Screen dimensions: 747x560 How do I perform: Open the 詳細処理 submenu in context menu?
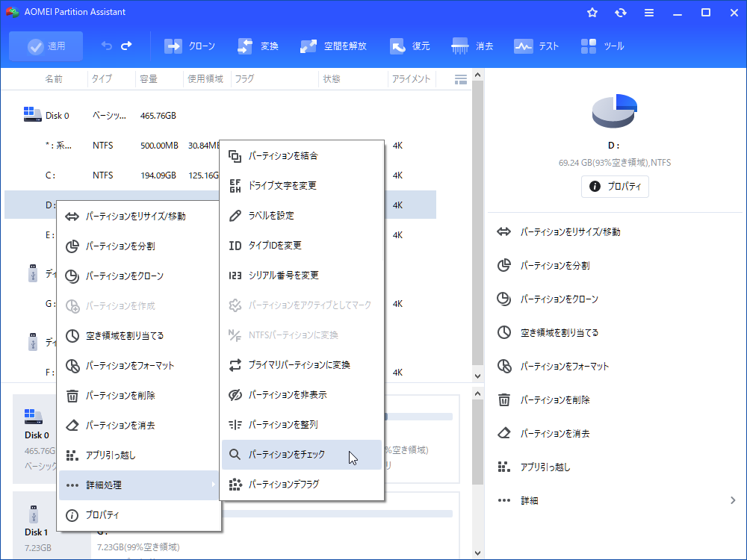click(138, 485)
